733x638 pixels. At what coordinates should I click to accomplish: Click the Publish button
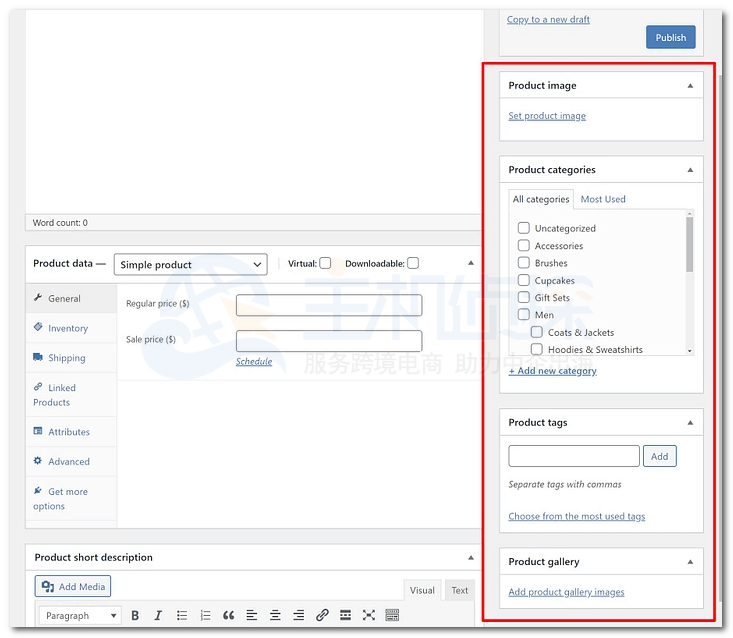[670, 38]
